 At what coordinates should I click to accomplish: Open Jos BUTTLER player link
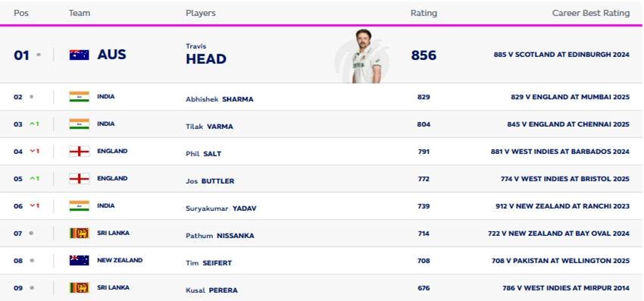point(210,181)
